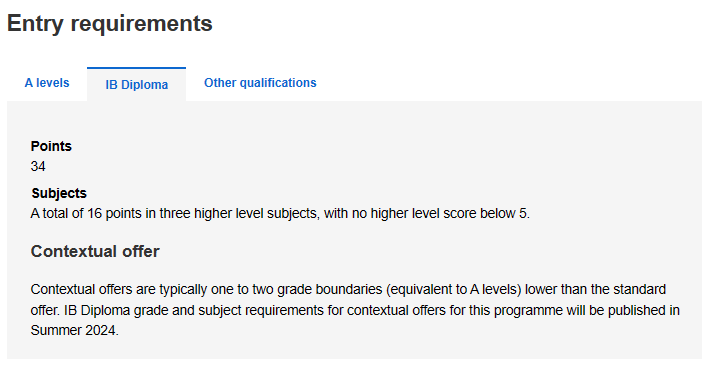This screenshot has height=379, width=718.
Task: Click the text '(equivalent to A levels)'
Action: (453, 289)
